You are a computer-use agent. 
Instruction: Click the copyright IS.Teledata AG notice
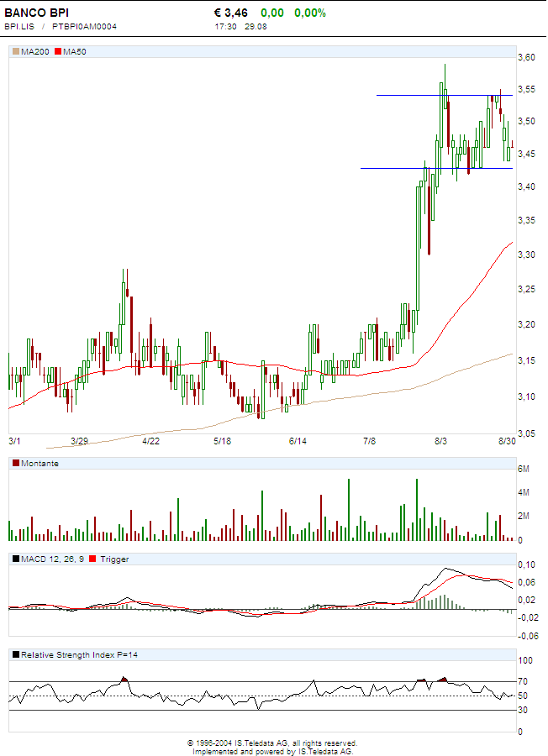pyautogui.click(x=272, y=743)
